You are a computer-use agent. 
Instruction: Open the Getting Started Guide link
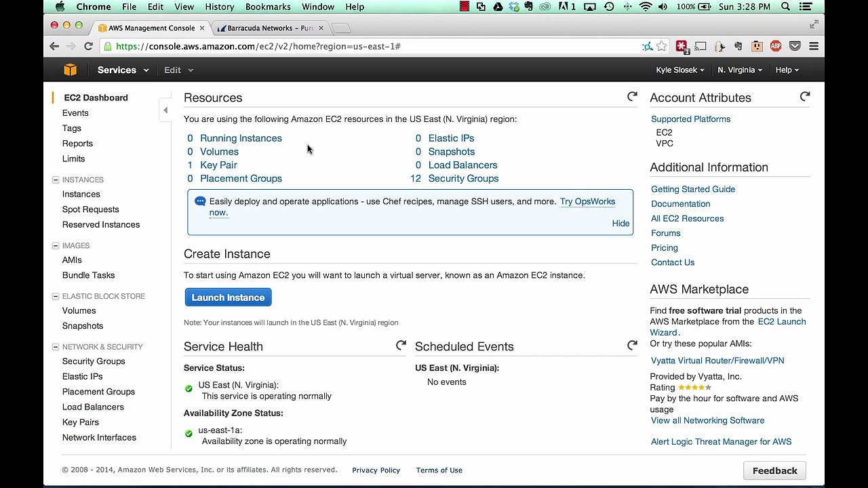693,189
